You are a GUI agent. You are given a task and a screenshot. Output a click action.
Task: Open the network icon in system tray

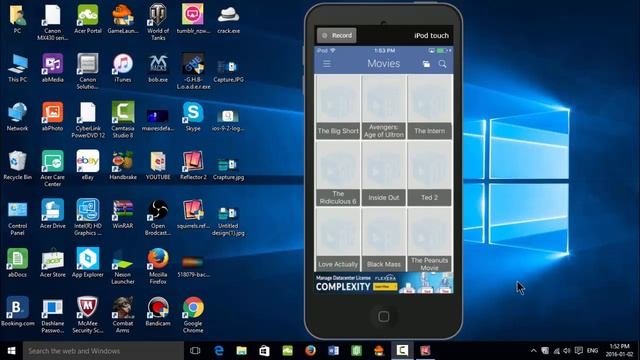(x=556, y=351)
